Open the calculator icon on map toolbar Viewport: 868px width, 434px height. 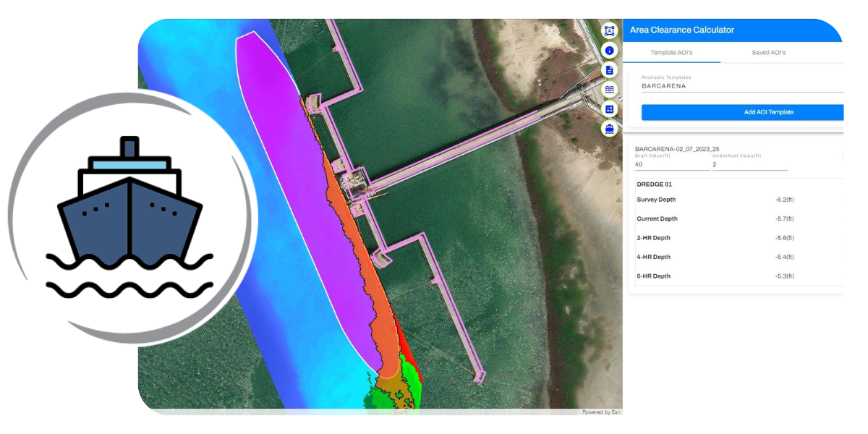(x=609, y=109)
